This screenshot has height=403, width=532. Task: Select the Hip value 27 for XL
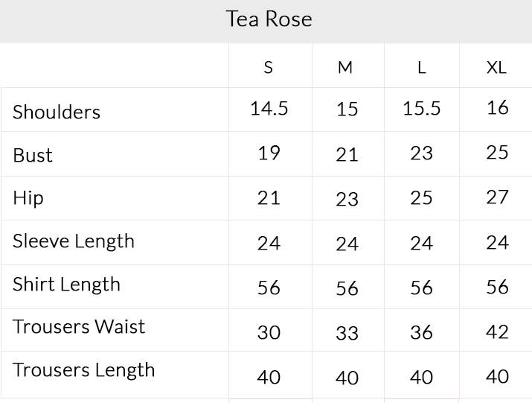pos(497,197)
